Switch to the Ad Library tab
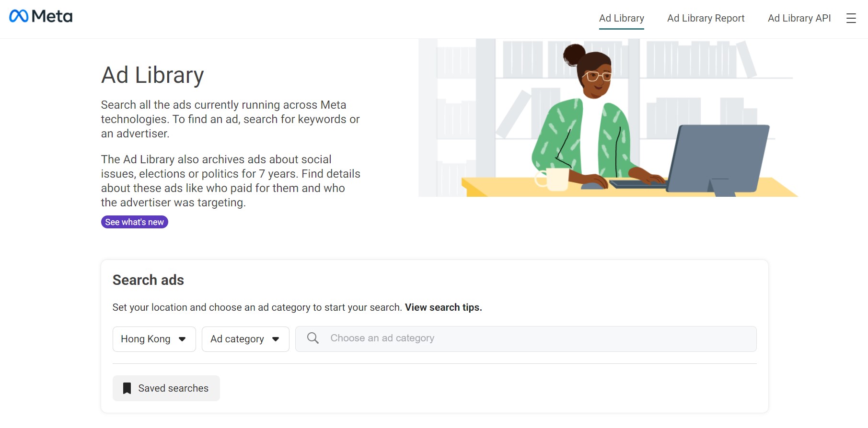Image resolution: width=868 pixels, height=428 pixels. pos(621,18)
